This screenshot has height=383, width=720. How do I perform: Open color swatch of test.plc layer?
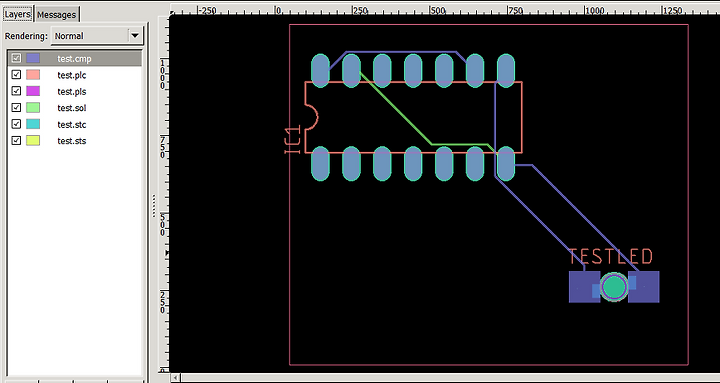point(33,75)
